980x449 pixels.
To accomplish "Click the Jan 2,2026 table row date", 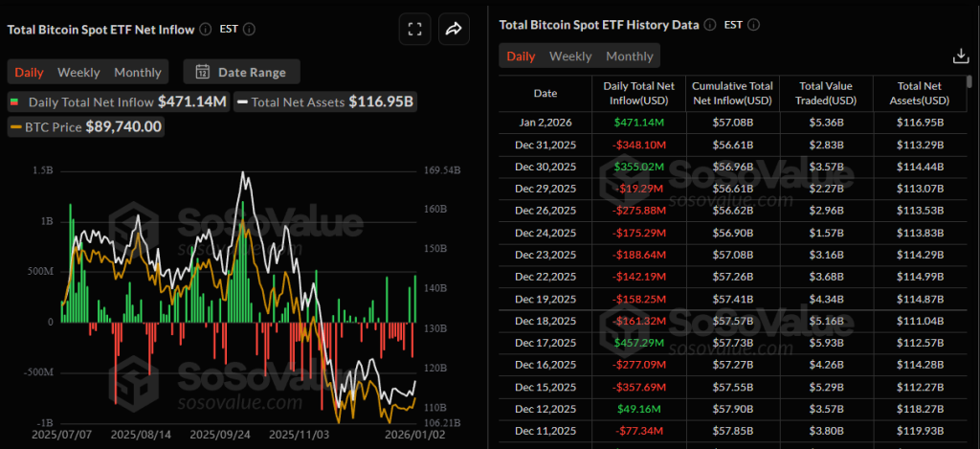I will (x=545, y=123).
